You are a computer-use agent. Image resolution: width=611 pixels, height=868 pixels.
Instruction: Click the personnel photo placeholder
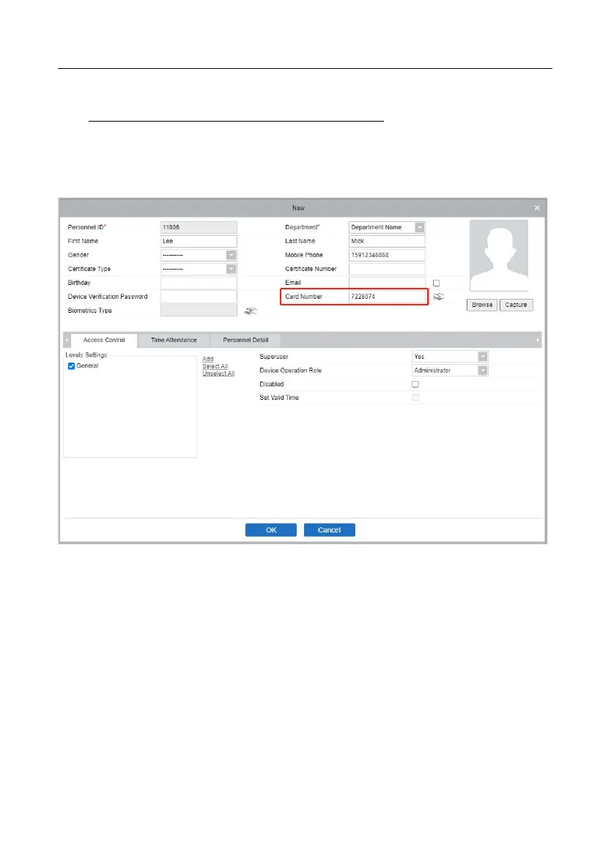pyautogui.click(x=499, y=255)
